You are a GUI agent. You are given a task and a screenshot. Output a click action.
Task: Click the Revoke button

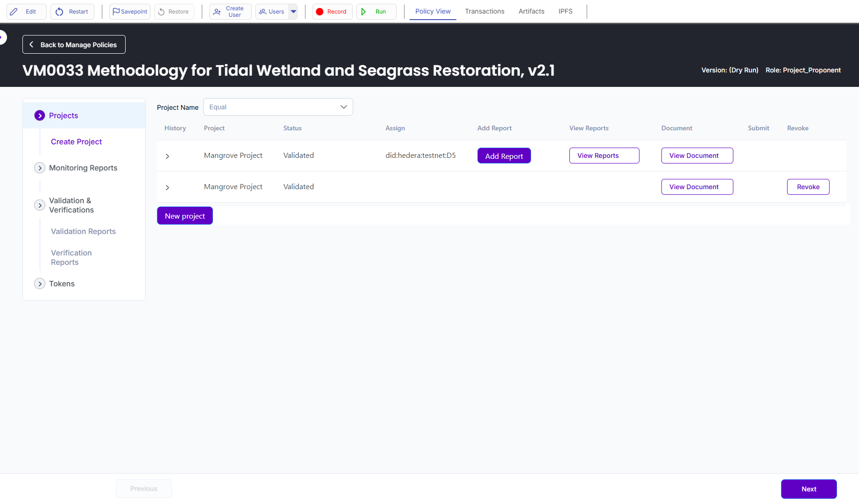click(808, 187)
